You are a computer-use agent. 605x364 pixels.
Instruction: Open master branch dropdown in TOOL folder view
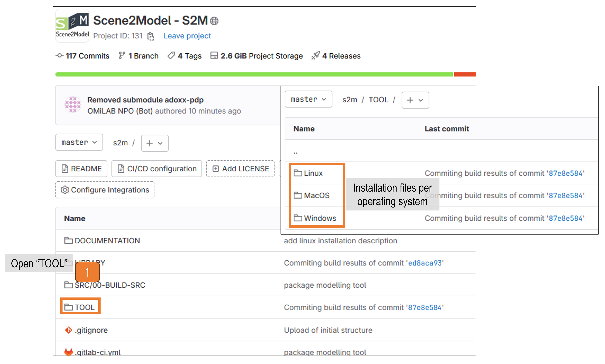308,99
